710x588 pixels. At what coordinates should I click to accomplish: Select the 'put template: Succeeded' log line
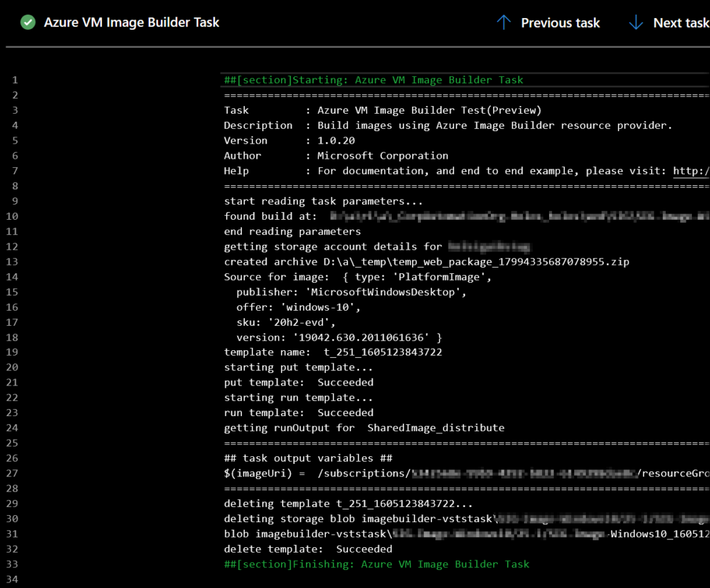pyautogui.click(x=298, y=382)
